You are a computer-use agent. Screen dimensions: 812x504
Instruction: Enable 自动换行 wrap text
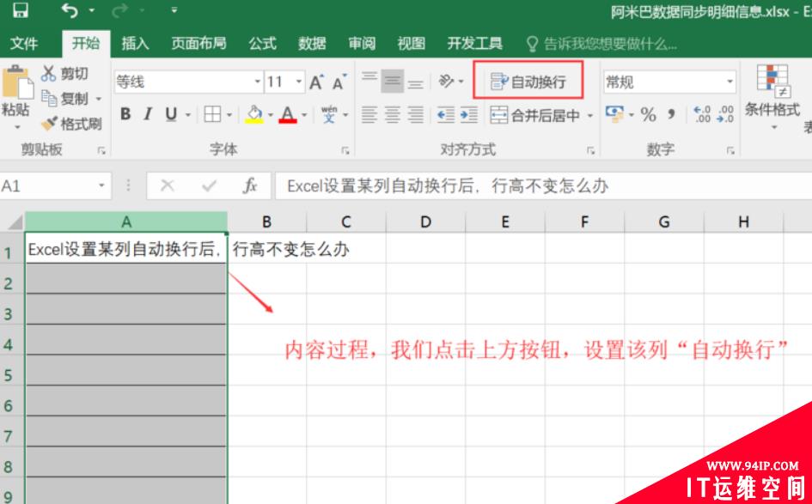click(x=528, y=82)
